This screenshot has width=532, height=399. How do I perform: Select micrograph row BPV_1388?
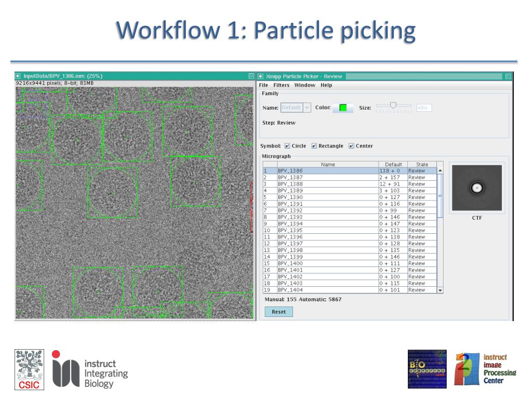pos(350,184)
